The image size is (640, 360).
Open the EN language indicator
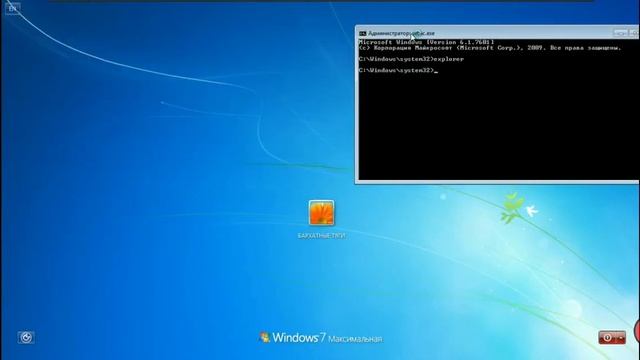click(x=13, y=9)
